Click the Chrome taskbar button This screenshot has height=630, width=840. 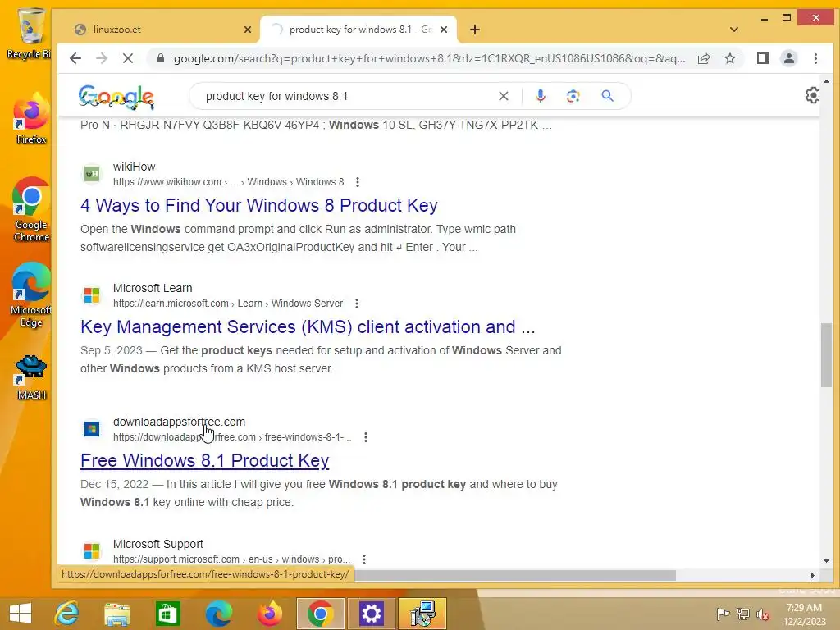coord(321,614)
